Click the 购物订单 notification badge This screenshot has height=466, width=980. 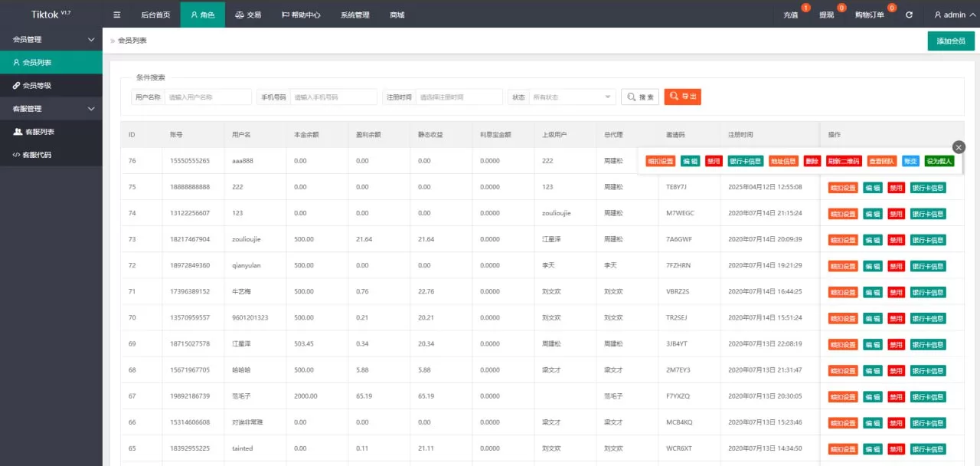coord(891,8)
